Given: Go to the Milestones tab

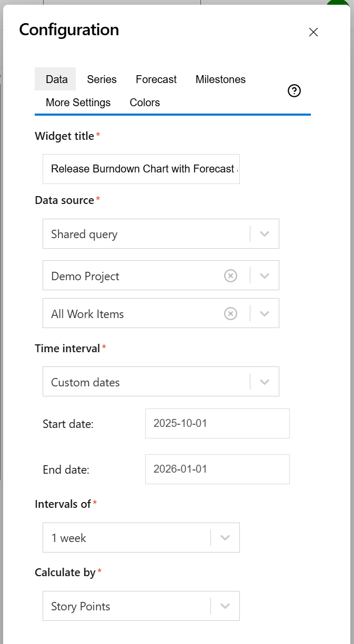Looking at the screenshot, I should (x=220, y=79).
